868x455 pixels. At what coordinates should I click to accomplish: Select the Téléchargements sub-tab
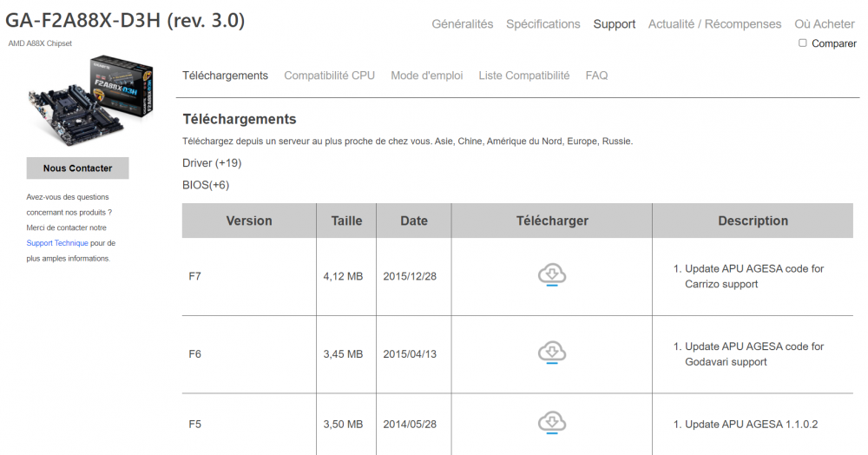pos(225,76)
